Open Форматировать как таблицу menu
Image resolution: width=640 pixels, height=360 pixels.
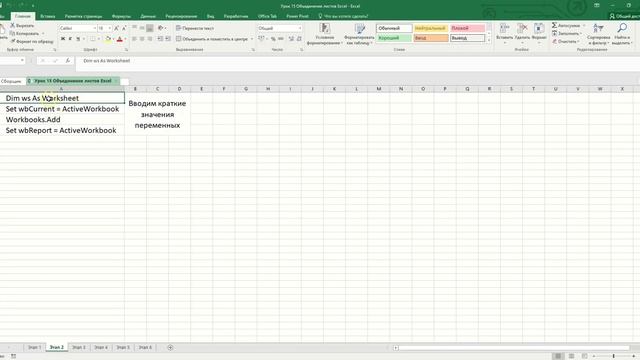tap(359, 34)
